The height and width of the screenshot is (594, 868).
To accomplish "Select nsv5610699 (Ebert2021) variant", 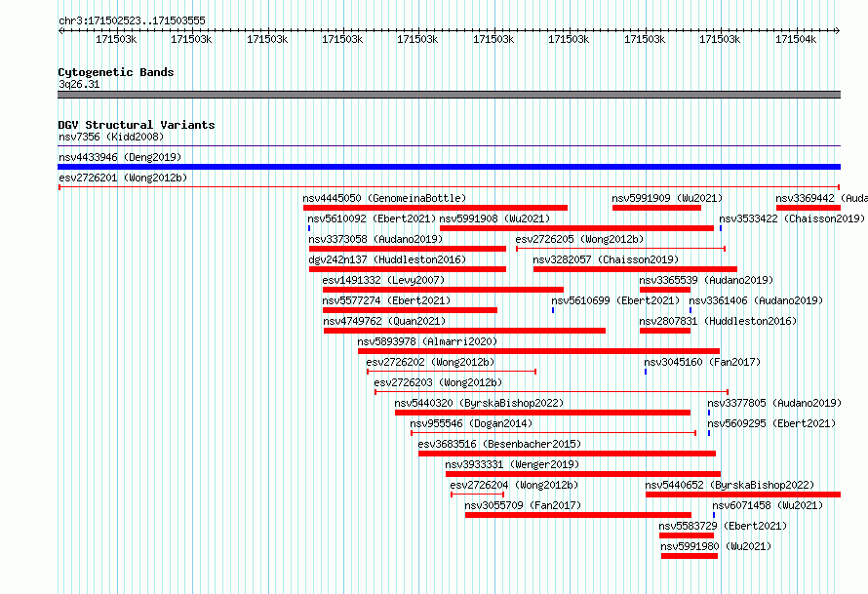I will pyautogui.click(x=615, y=300).
